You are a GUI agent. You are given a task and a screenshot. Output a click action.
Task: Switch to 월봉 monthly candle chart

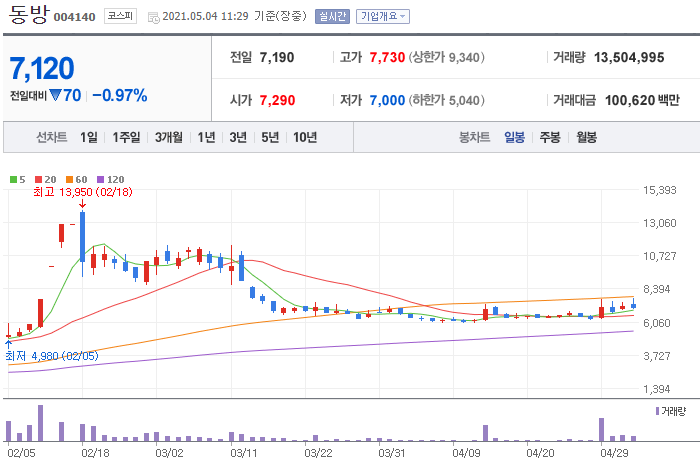tap(586, 137)
